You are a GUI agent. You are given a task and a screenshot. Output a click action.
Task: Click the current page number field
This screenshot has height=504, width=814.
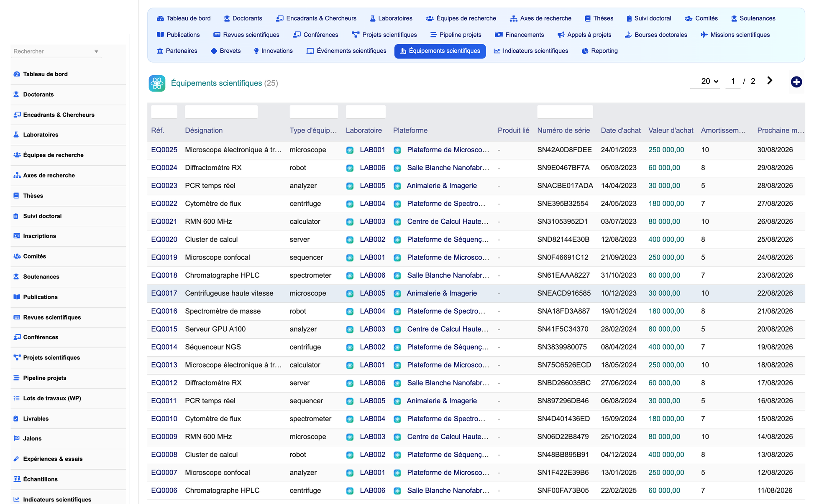click(x=733, y=81)
